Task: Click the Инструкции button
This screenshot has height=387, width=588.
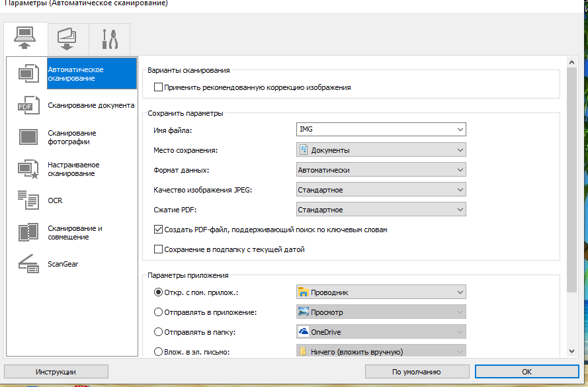Action: click(x=56, y=372)
